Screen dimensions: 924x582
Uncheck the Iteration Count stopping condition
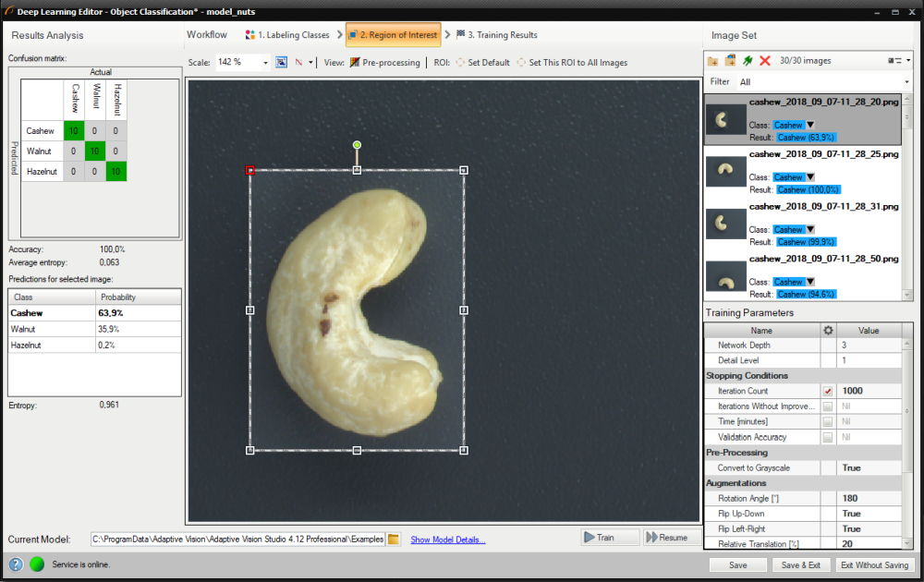828,392
